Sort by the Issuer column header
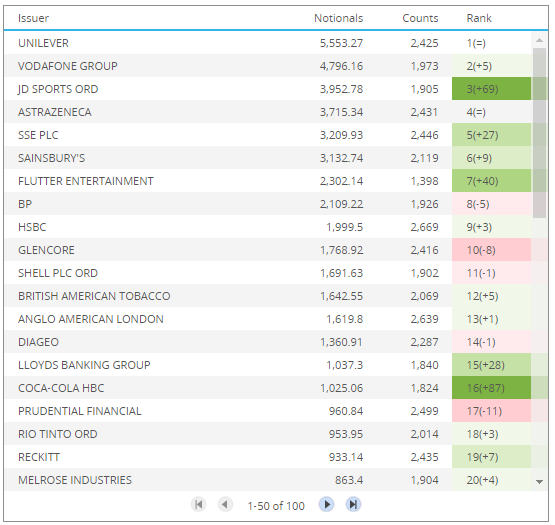The width and height of the screenshot is (555, 525). tap(33, 18)
